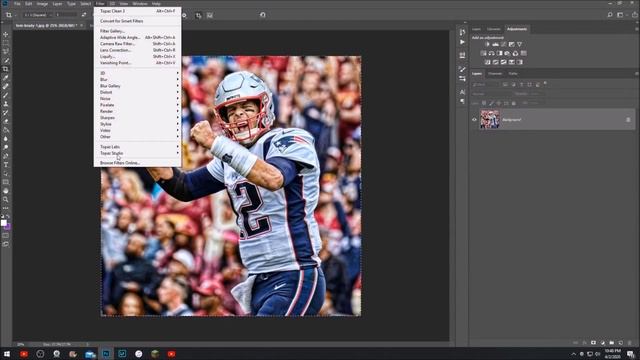Image resolution: width=640 pixels, height=360 pixels.
Task: Open the Character panel icon
Action: point(462,92)
